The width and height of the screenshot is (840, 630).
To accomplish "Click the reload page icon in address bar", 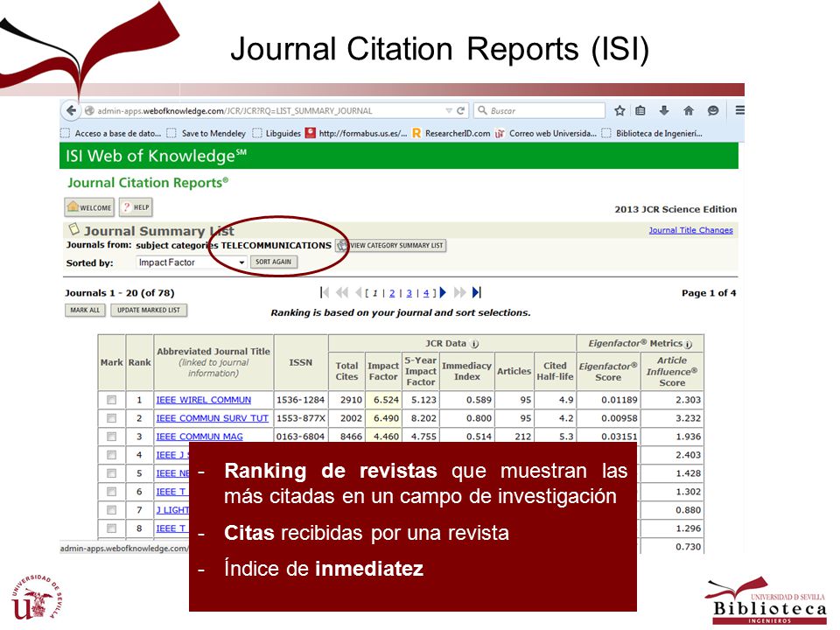I will pyautogui.click(x=461, y=111).
